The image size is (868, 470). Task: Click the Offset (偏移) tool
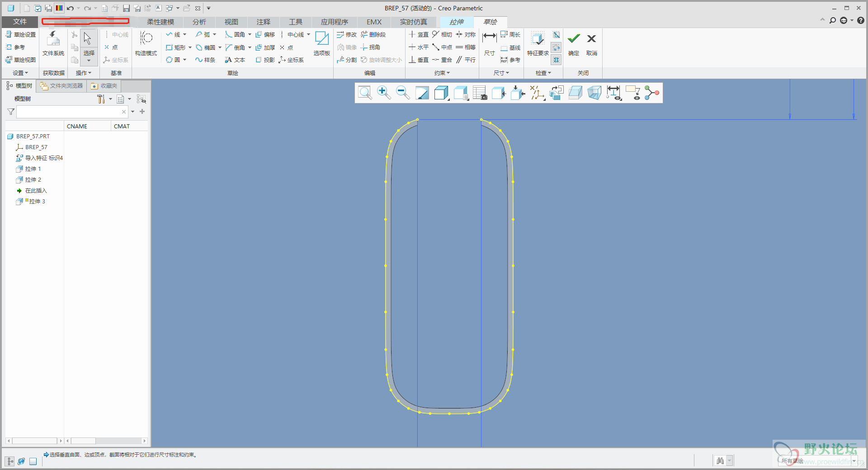point(265,34)
